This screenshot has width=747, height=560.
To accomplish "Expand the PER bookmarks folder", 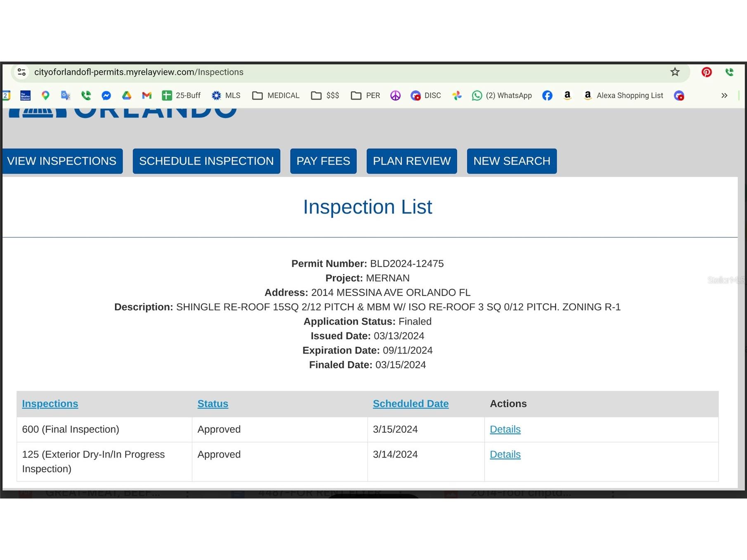I will [x=366, y=96].
